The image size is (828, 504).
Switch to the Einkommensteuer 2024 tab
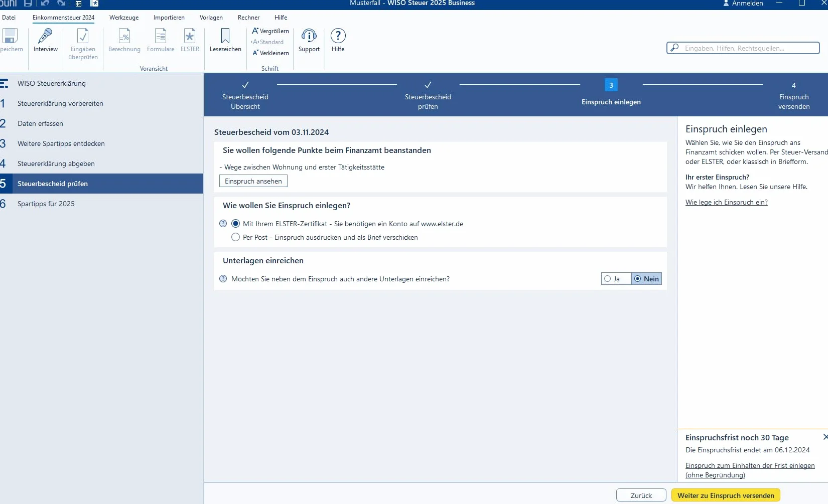63,18
